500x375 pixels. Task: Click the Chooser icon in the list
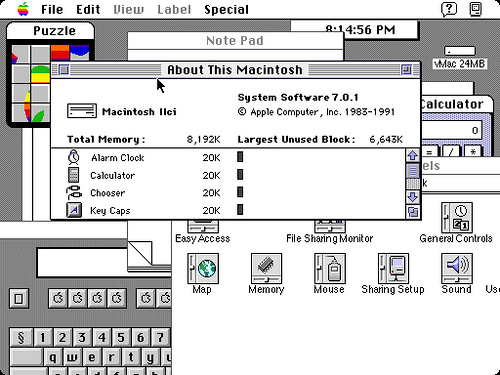pyautogui.click(x=74, y=193)
